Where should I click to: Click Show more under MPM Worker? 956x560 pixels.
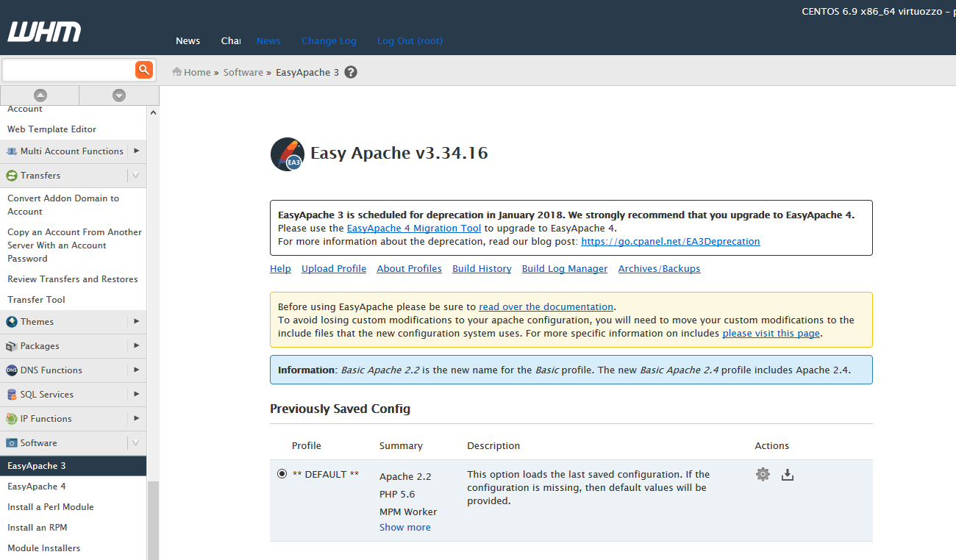pyautogui.click(x=405, y=528)
